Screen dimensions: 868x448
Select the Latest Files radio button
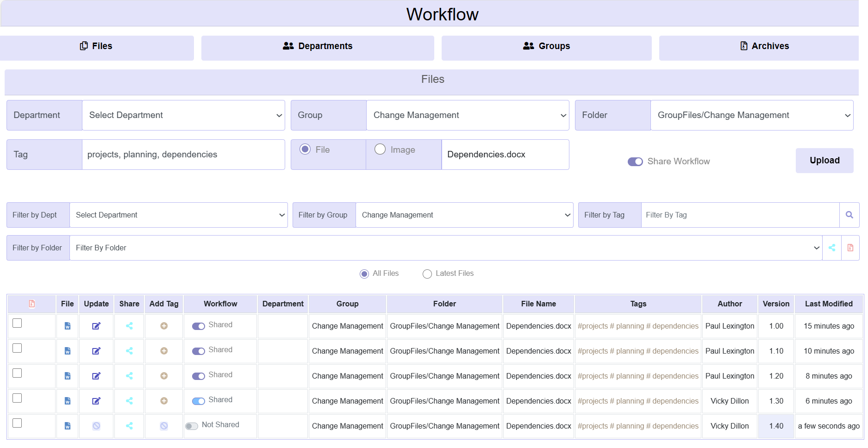tap(427, 274)
